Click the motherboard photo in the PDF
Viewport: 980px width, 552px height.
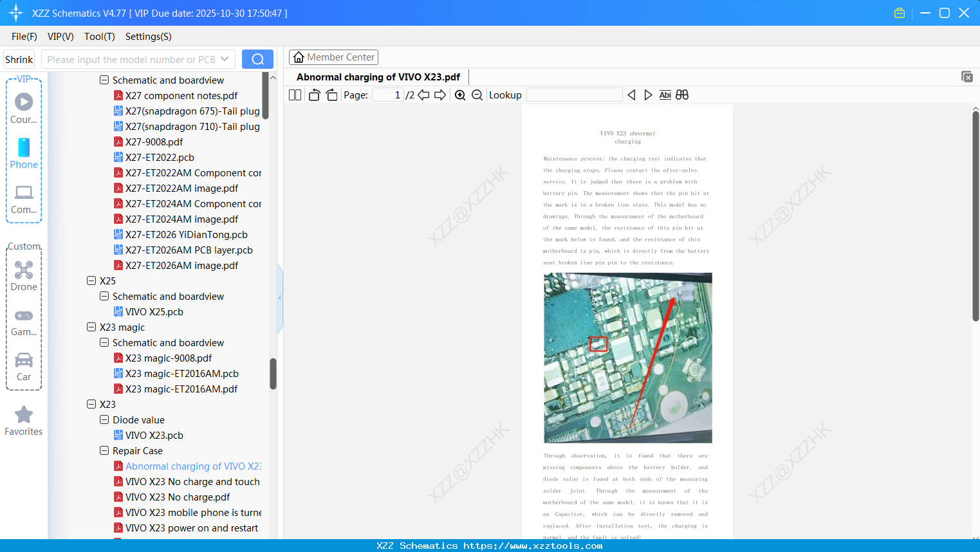click(x=628, y=358)
